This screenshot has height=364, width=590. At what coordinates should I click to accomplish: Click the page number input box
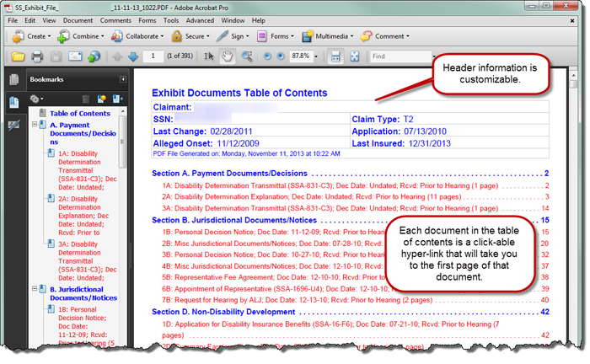pyautogui.click(x=153, y=56)
